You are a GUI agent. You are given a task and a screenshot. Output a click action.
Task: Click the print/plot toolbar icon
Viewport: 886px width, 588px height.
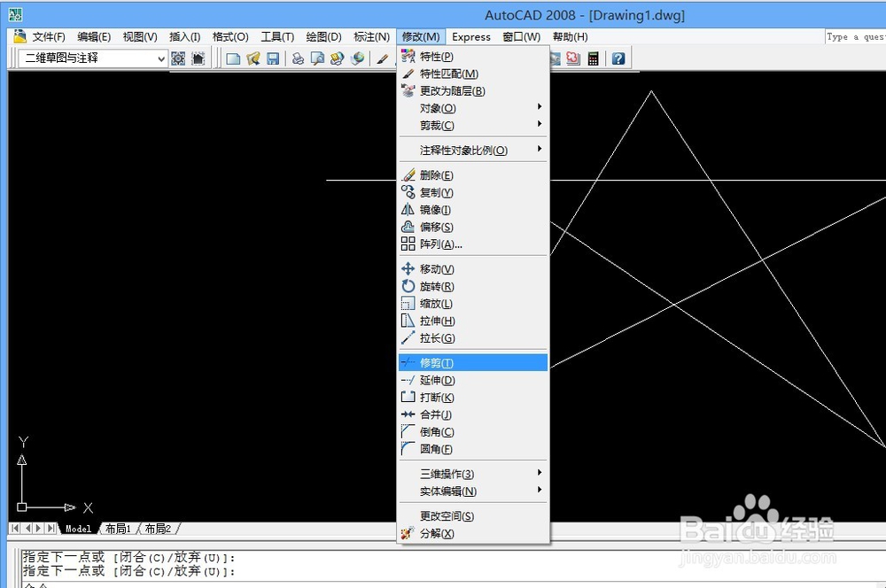click(298, 58)
